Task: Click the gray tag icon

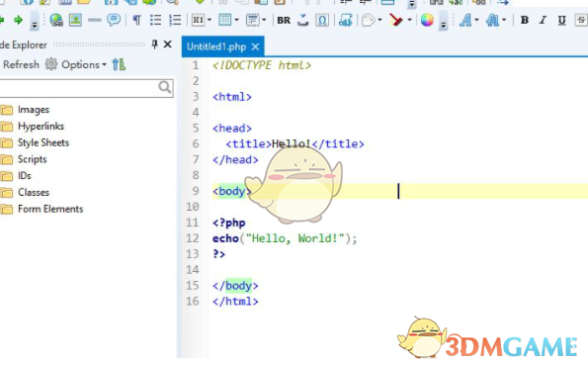Action: tap(369, 20)
